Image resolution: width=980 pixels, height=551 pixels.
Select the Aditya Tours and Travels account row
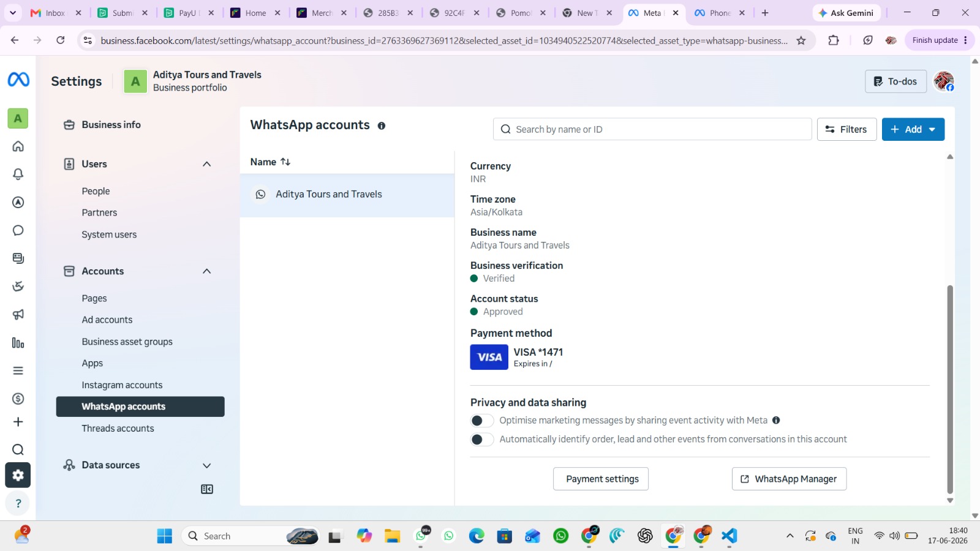point(347,195)
